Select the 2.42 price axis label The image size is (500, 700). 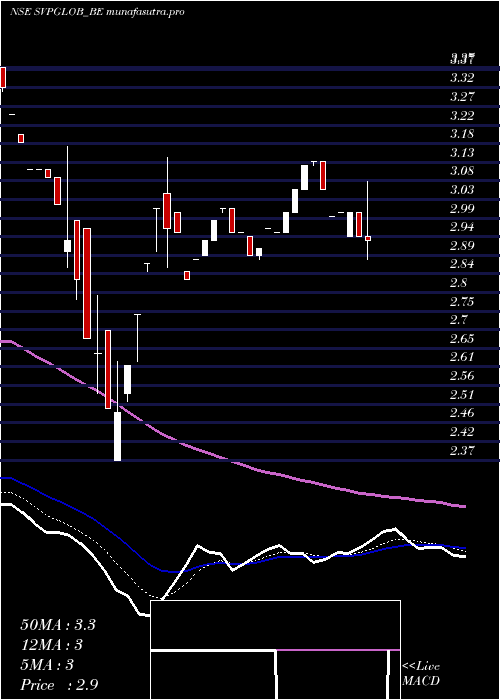[x=462, y=431]
